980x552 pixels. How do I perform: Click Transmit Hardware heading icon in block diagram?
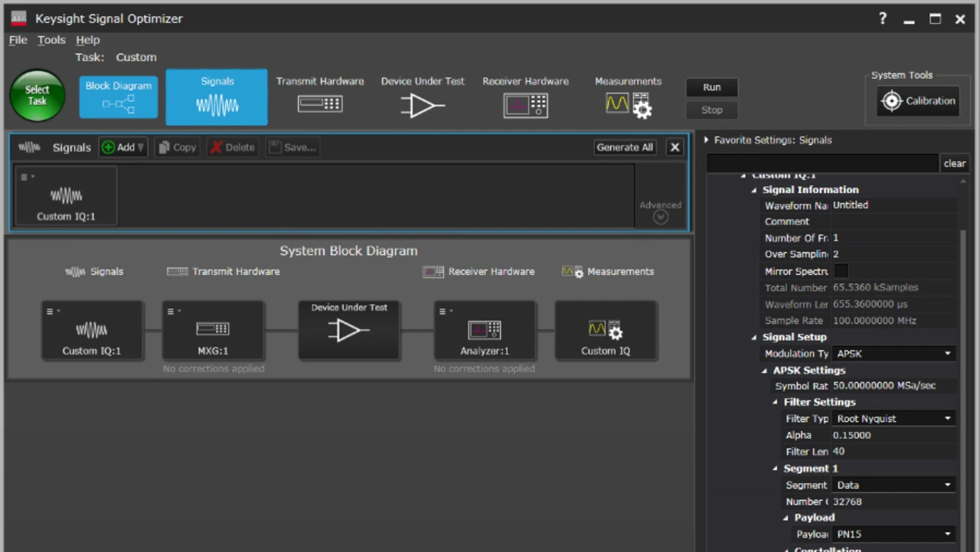(x=177, y=272)
